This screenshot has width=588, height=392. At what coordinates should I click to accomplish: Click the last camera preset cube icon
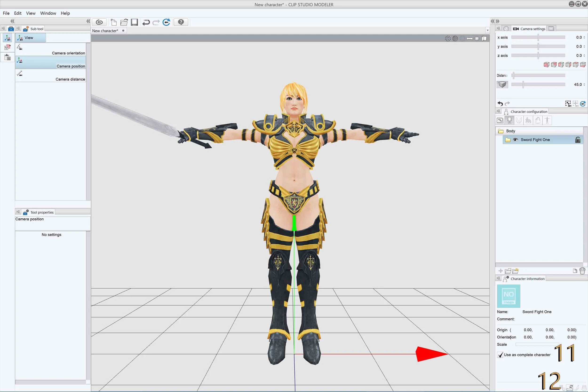583,65
